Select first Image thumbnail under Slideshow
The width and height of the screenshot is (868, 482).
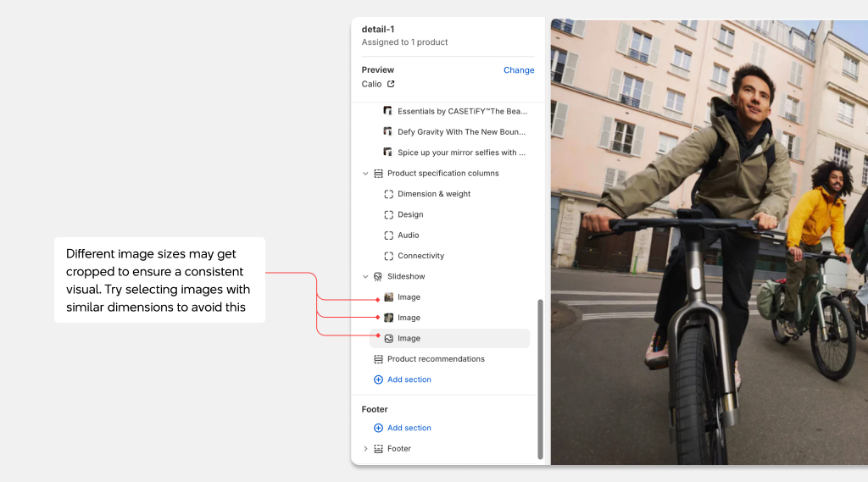click(x=388, y=297)
